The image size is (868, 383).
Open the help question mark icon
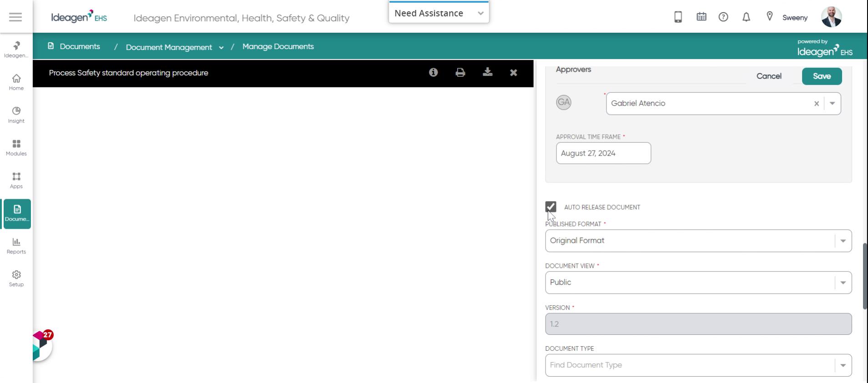(x=723, y=17)
